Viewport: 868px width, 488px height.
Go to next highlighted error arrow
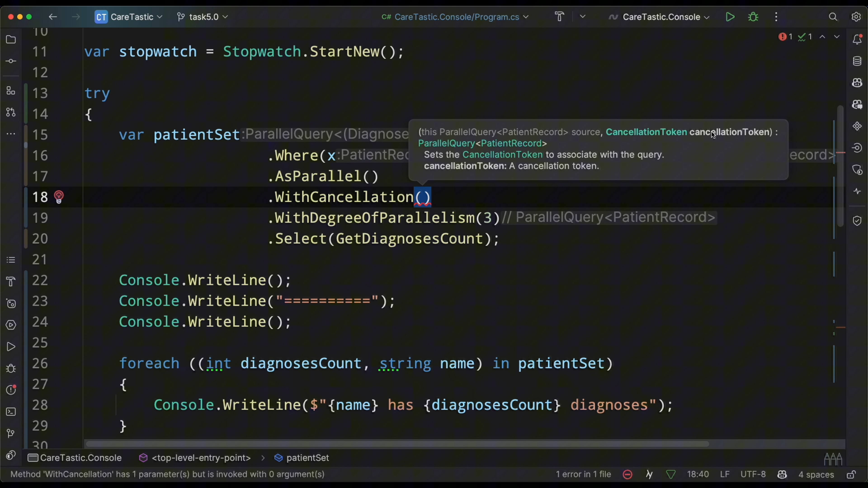click(837, 37)
